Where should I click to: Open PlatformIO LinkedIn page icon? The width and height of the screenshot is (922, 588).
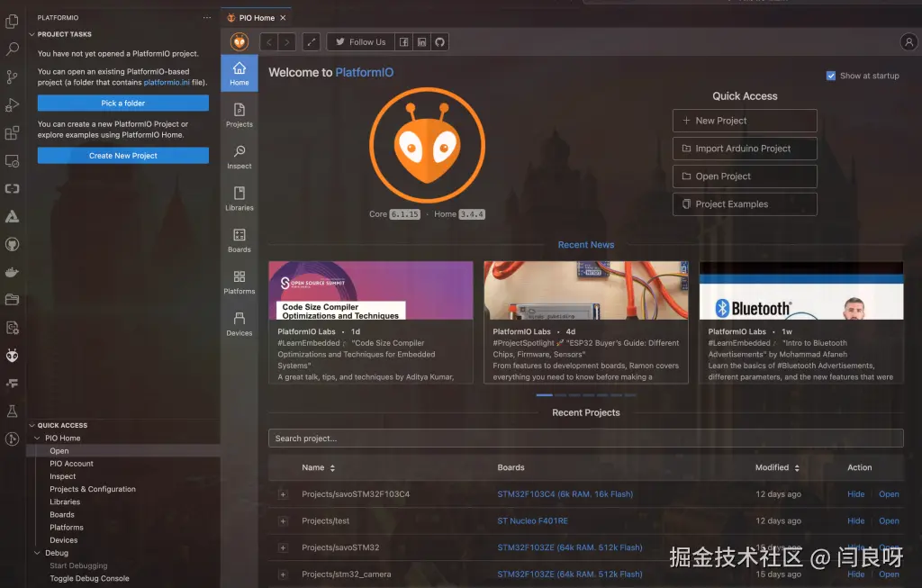pos(421,41)
